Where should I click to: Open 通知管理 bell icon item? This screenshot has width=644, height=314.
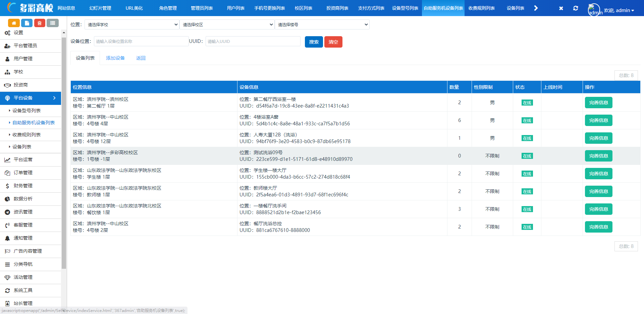[7, 238]
